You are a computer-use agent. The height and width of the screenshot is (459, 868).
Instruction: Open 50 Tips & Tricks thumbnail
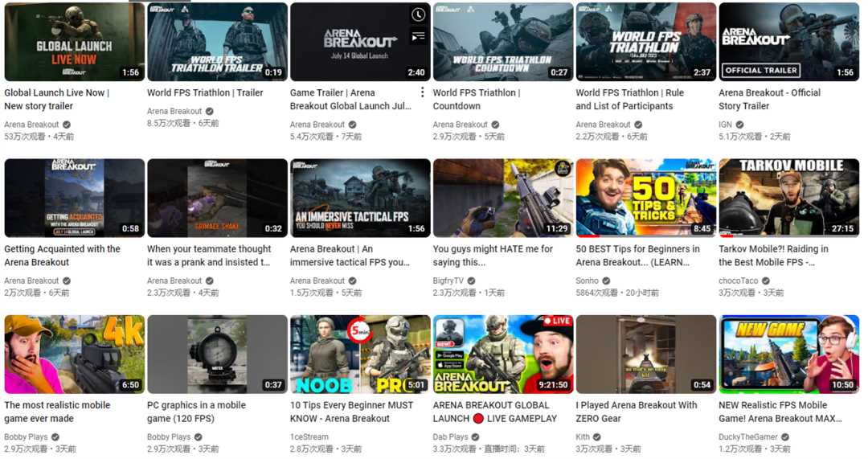645,199
